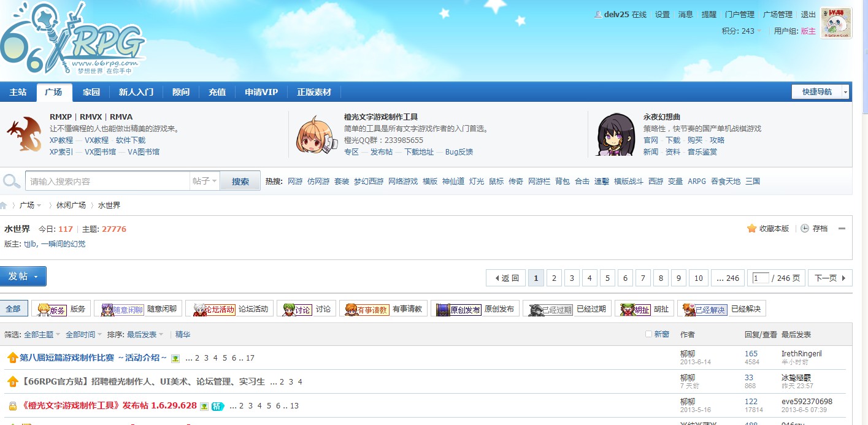Click the page number input box
This screenshot has height=425, width=868.
tap(761, 278)
